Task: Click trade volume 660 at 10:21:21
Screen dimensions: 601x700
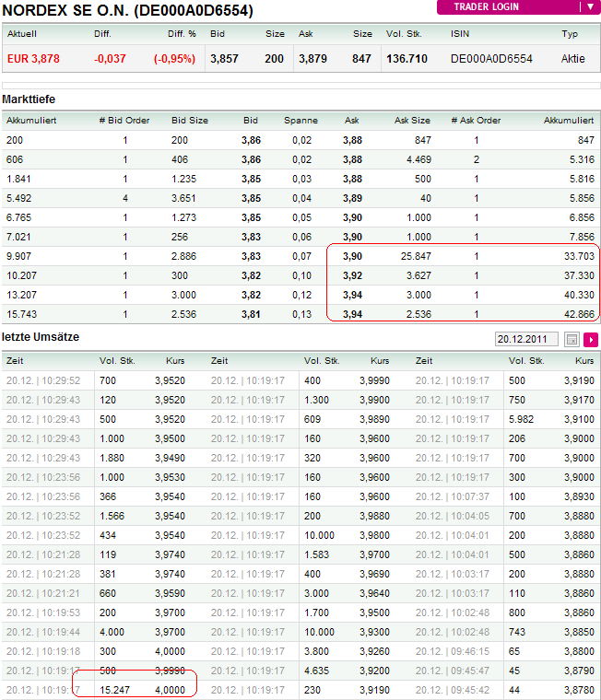Action: coord(108,593)
